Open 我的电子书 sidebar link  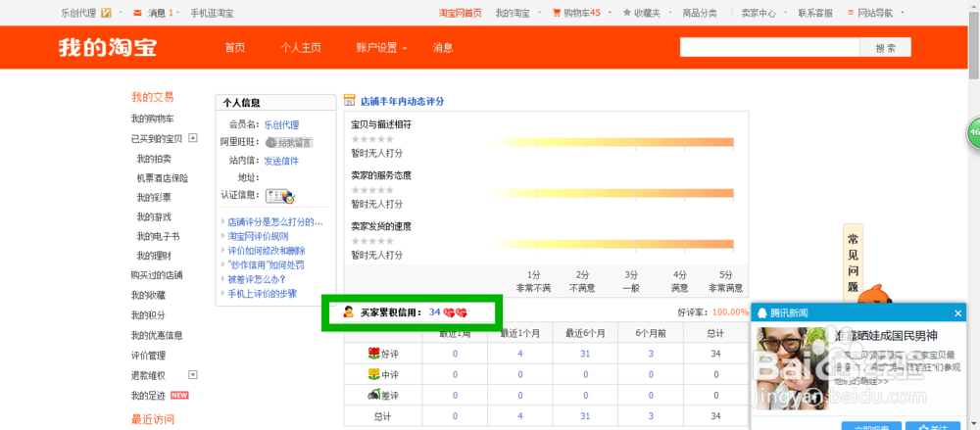click(x=158, y=236)
